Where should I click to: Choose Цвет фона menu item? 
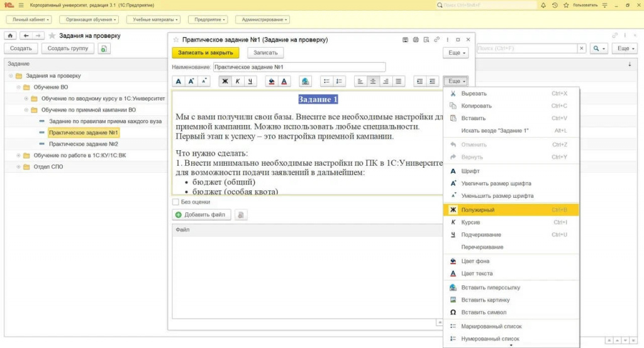click(x=511, y=261)
